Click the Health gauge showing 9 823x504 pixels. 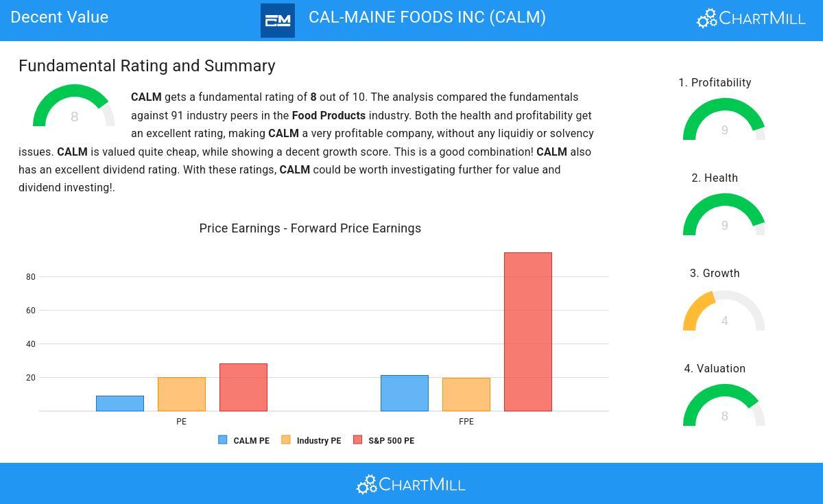coord(724,215)
